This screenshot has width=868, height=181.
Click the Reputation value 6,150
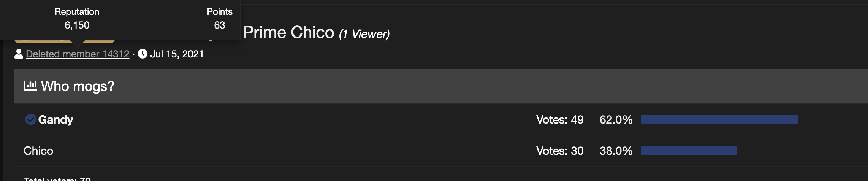click(x=77, y=25)
